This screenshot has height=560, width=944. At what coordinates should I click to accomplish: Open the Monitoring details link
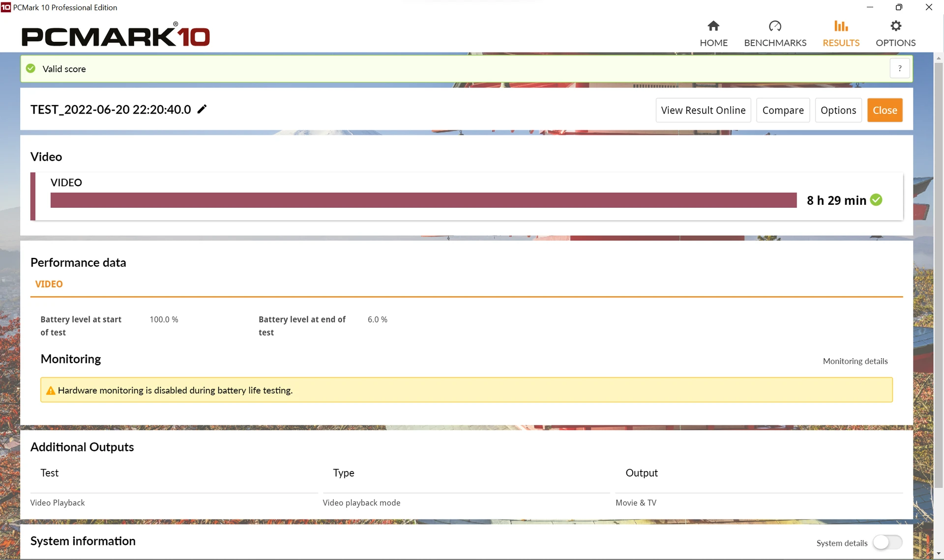pyautogui.click(x=855, y=361)
